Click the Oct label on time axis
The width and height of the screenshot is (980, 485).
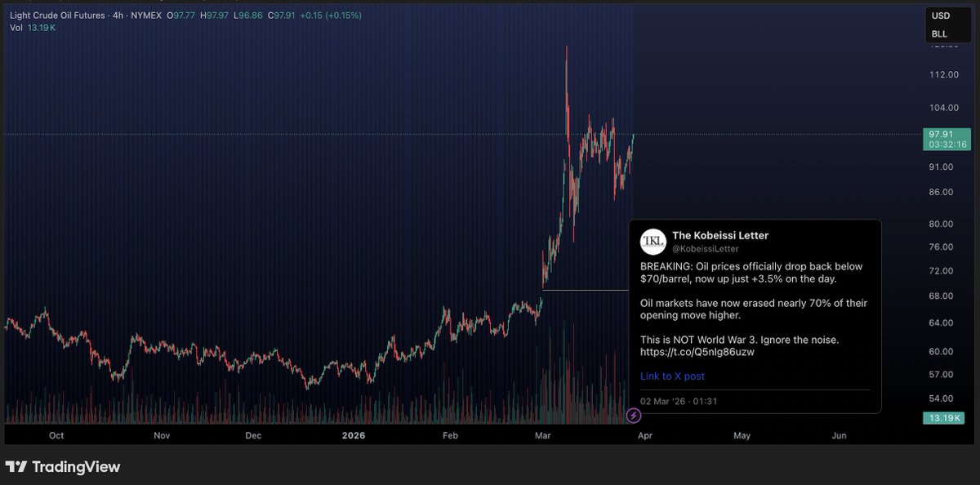pyautogui.click(x=56, y=436)
